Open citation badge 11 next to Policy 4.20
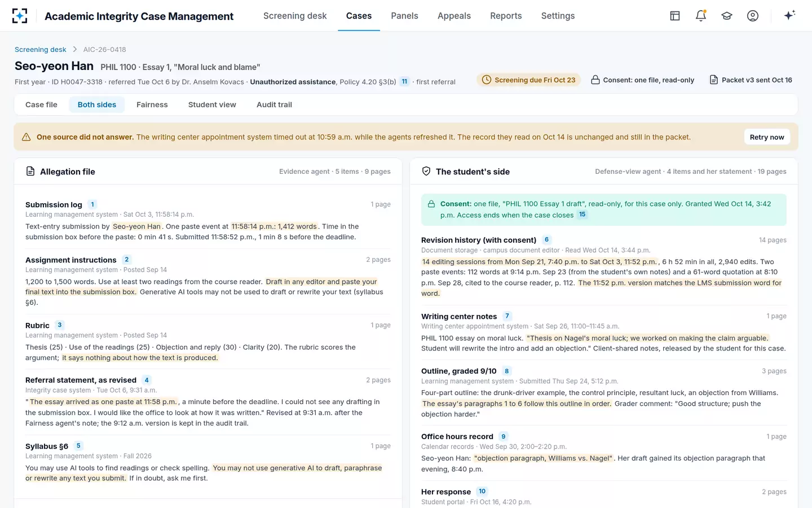 404,82
